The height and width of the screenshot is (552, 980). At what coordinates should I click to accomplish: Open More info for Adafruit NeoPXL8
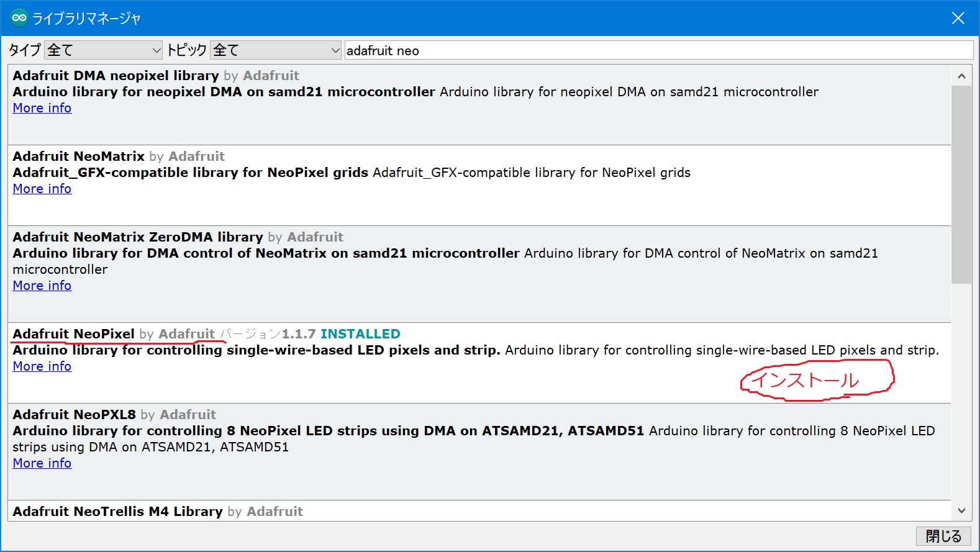42,463
